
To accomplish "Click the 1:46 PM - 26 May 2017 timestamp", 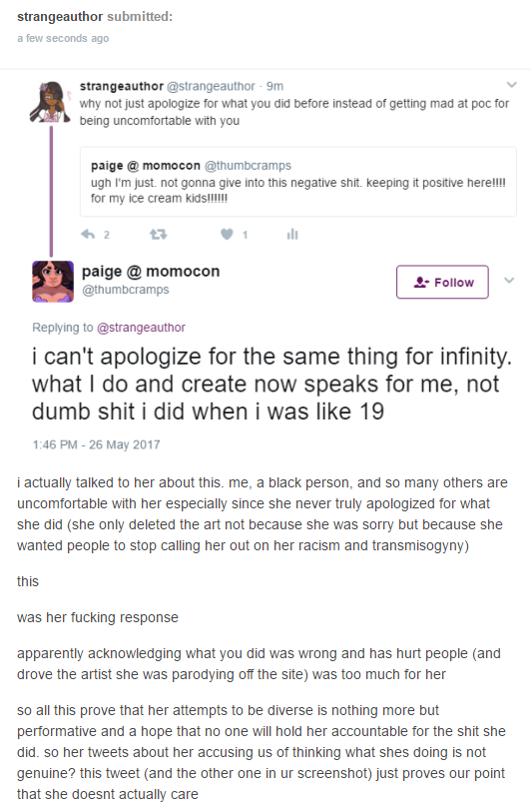I will point(96,444).
